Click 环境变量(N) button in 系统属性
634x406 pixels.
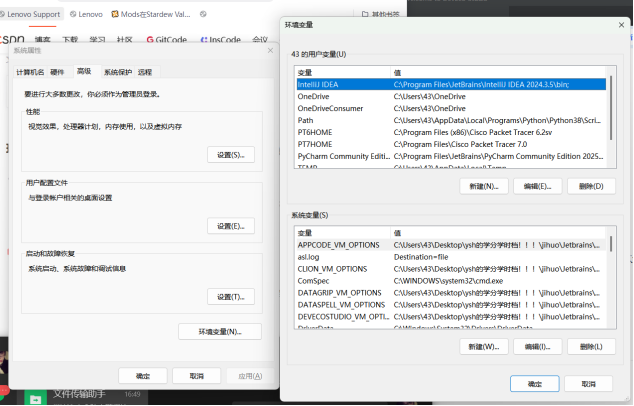point(220,332)
